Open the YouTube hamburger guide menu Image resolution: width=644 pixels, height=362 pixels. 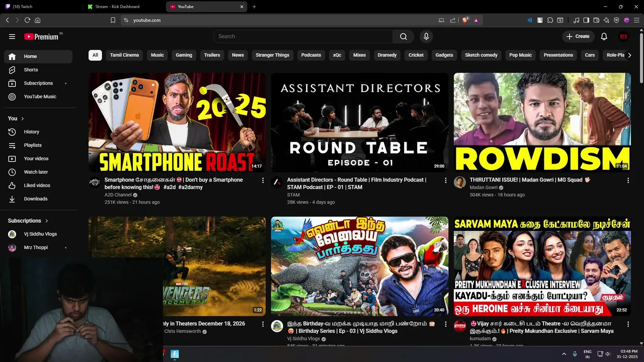(x=12, y=36)
